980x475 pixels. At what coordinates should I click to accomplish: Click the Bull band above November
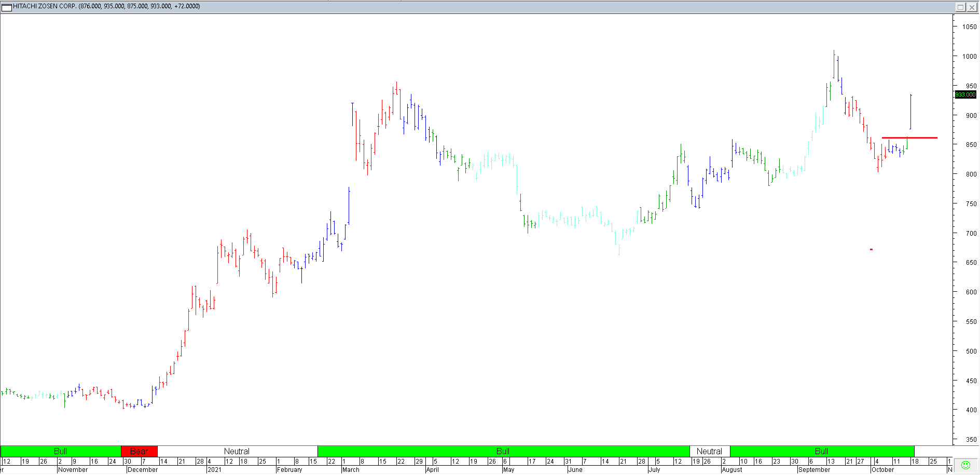point(61,451)
